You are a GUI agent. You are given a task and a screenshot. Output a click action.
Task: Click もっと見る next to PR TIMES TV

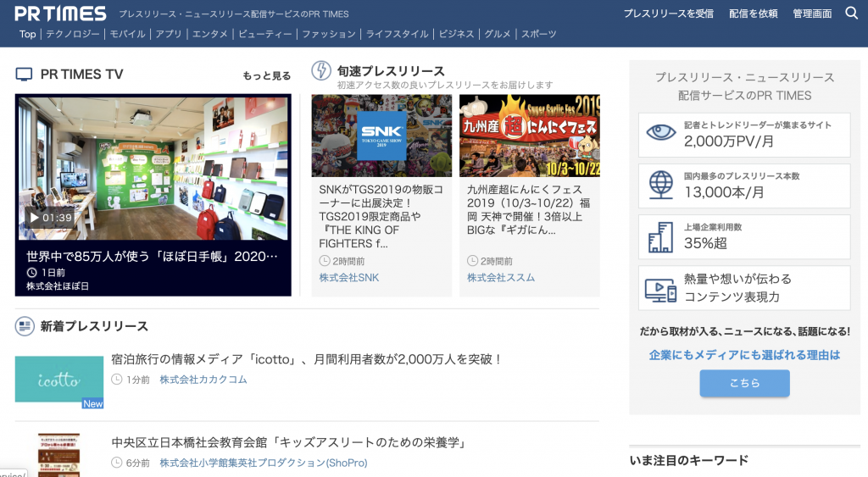tap(266, 75)
